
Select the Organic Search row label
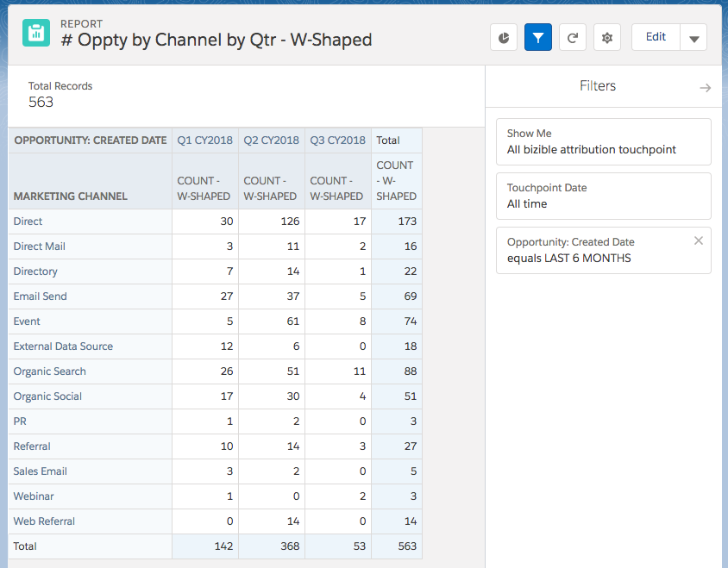50,371
